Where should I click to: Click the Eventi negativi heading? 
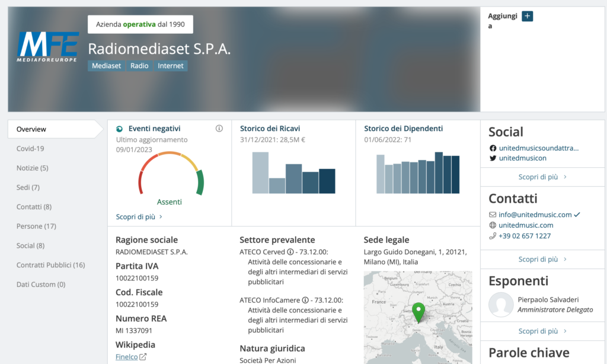tap(155, 129)
